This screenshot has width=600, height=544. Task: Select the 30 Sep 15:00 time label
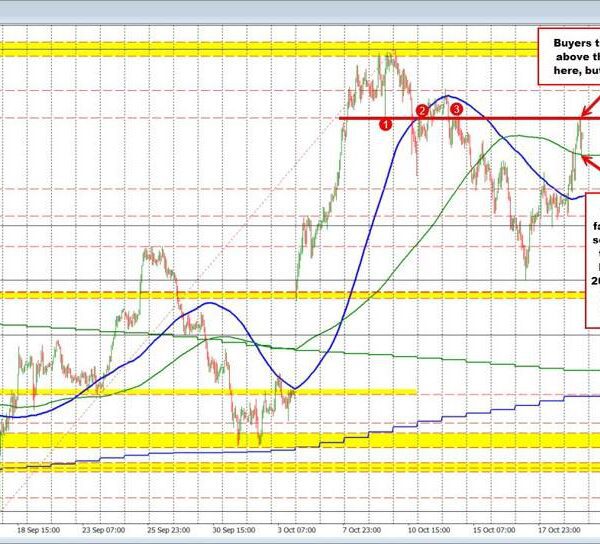pos(234,530)
